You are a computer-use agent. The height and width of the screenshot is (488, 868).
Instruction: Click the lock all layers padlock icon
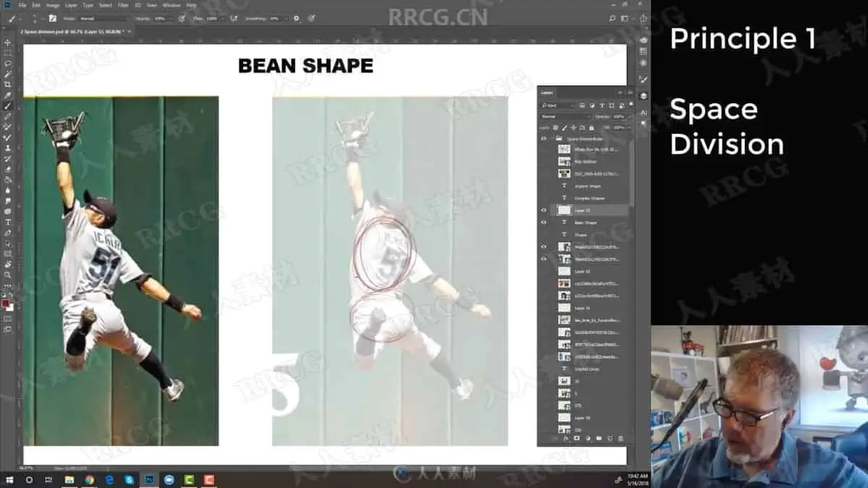[591, 128]
